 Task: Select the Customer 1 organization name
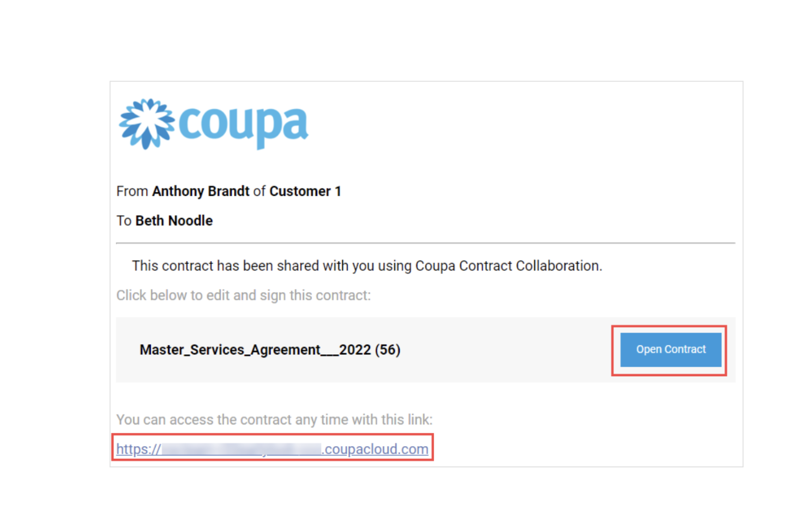pyautogui.click(x=305, y=191)
